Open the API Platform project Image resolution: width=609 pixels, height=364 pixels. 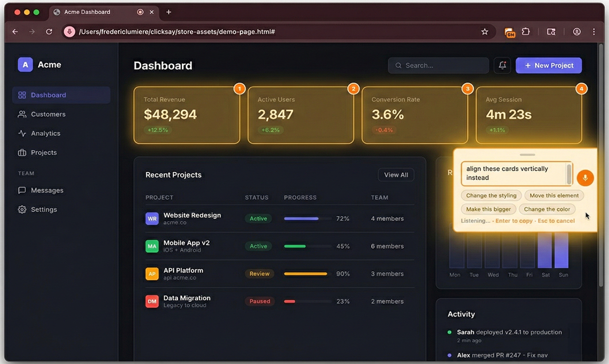[280, 274]
